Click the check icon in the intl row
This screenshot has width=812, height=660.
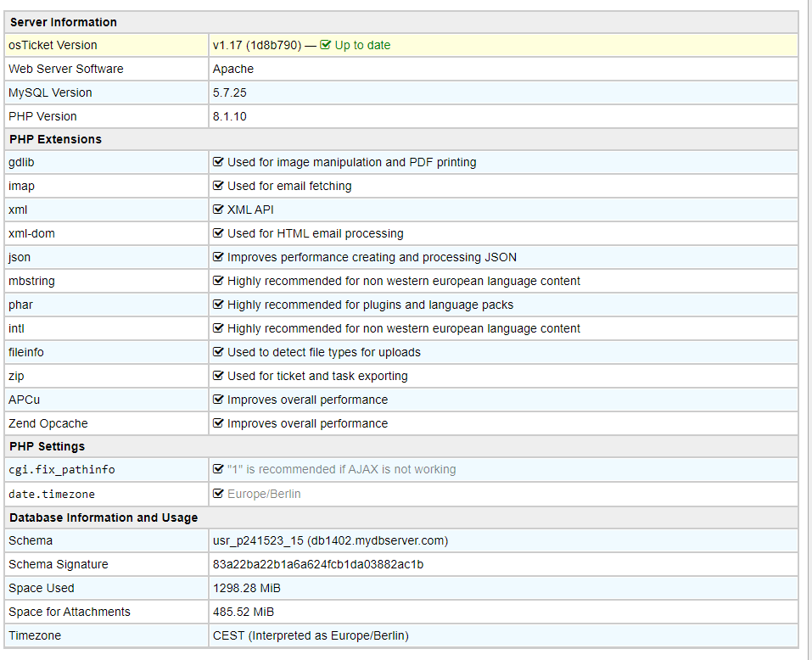pos(218,328)
